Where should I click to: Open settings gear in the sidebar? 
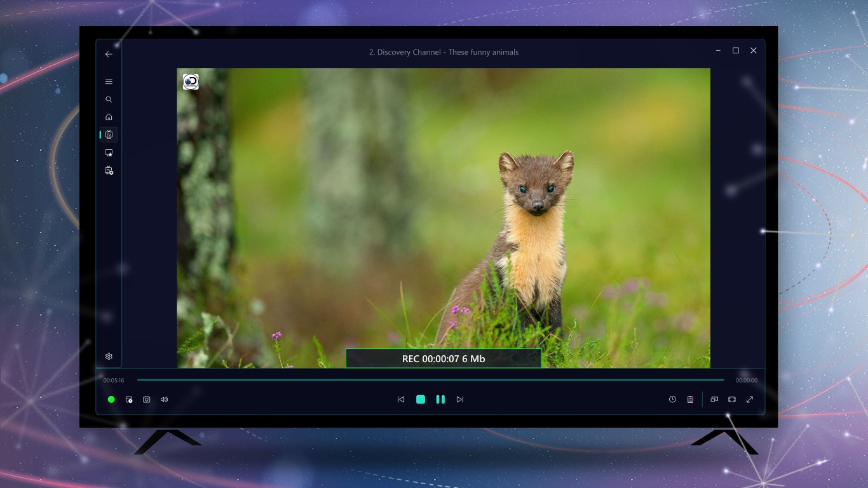(x=109, y=356)
